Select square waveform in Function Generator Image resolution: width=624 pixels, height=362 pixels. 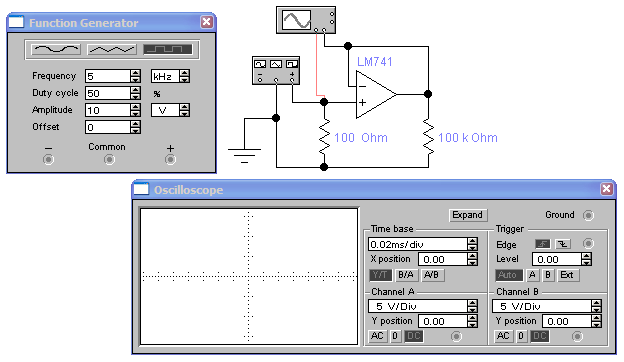pyautogui.click(x=168, y=49)
